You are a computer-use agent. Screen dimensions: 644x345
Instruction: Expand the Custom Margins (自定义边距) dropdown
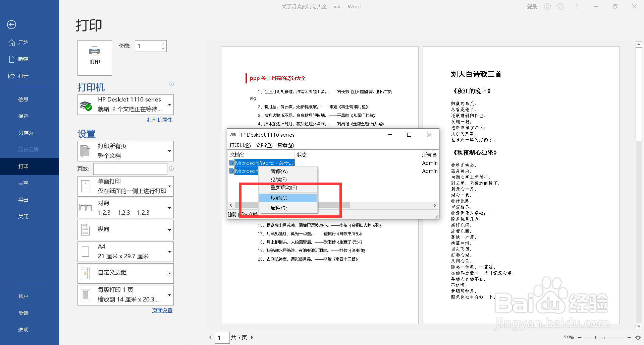coord(125,273)
